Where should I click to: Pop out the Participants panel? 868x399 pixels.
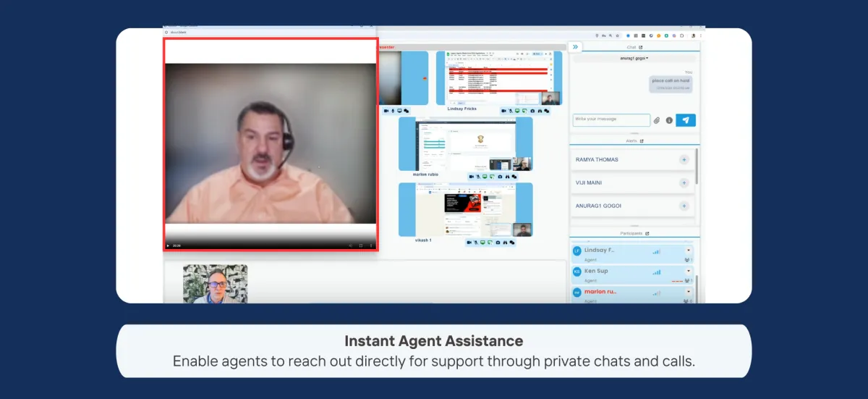(647, 233)
